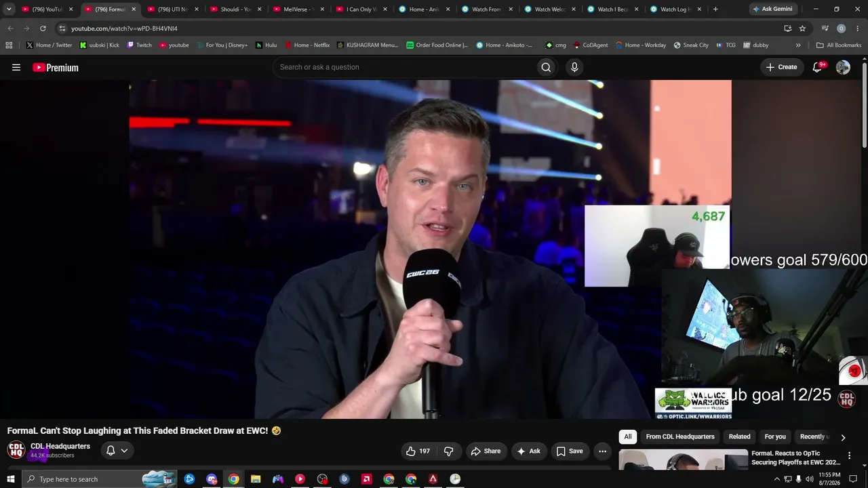Open FormaL Reacts to OpTic video thumbnail
The height and width of the screenshot is (488, 868).
click(x=684, y=460)
